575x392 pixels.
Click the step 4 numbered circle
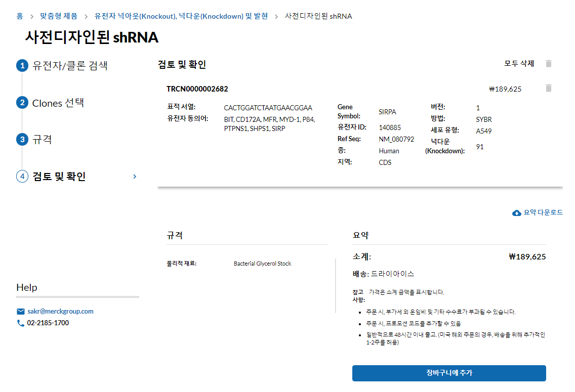[22, 177]
